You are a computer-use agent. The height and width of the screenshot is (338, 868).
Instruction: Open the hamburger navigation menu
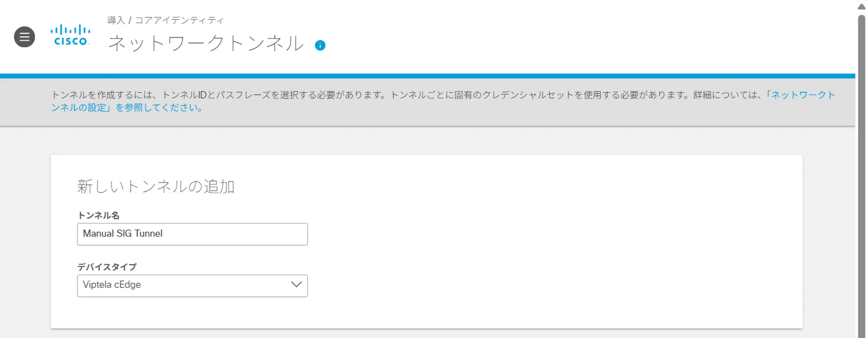tap(24, 37)
